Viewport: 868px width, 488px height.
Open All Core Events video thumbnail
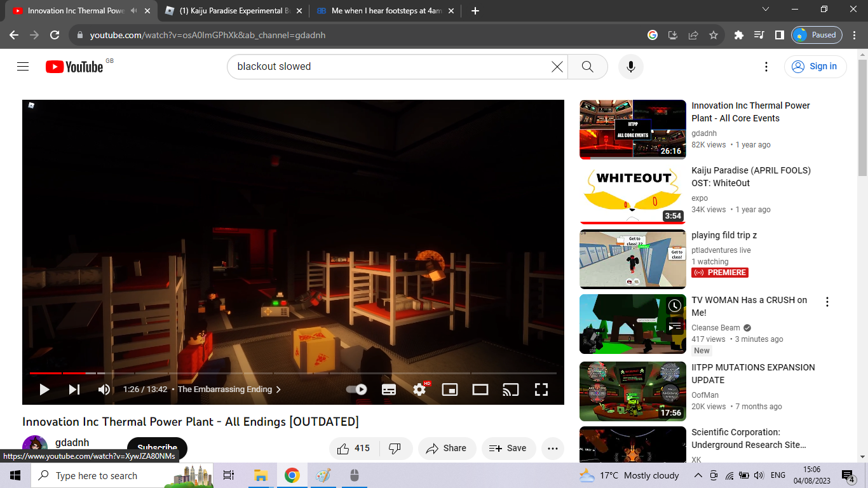pos(633,130)
